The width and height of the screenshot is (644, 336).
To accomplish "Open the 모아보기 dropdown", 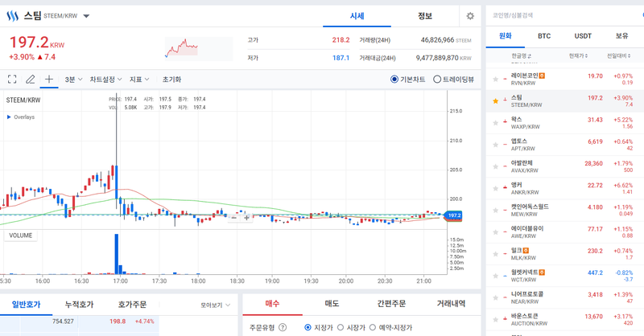I will tap(215, 305).
